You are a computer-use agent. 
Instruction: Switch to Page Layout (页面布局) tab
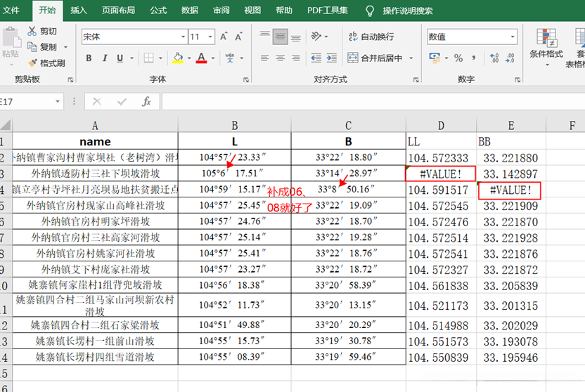pyautogui.click(x=118, y=11)
